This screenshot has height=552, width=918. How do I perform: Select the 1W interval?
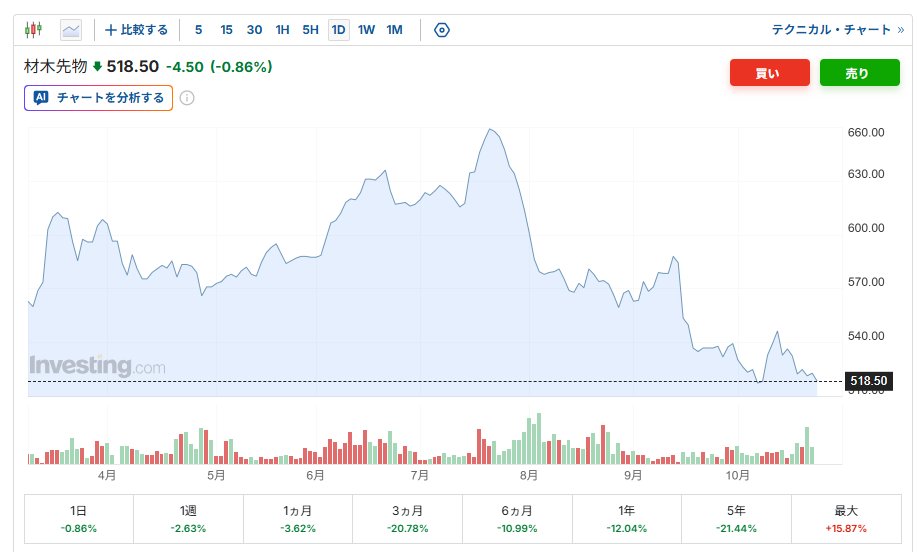[x=366, y=30]
